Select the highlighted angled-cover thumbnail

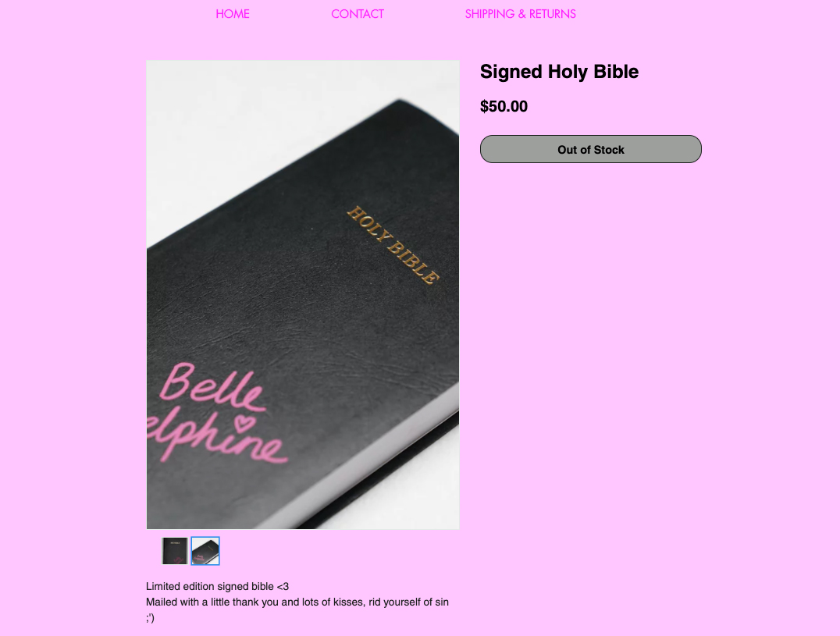pos(205,551)
